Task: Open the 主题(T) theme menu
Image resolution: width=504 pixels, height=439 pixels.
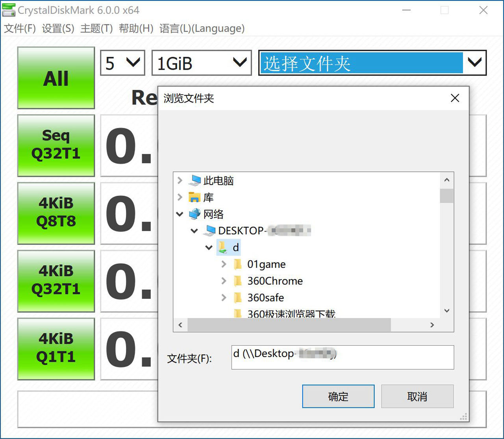Action: pyautogui.click(x=96, y=29)
